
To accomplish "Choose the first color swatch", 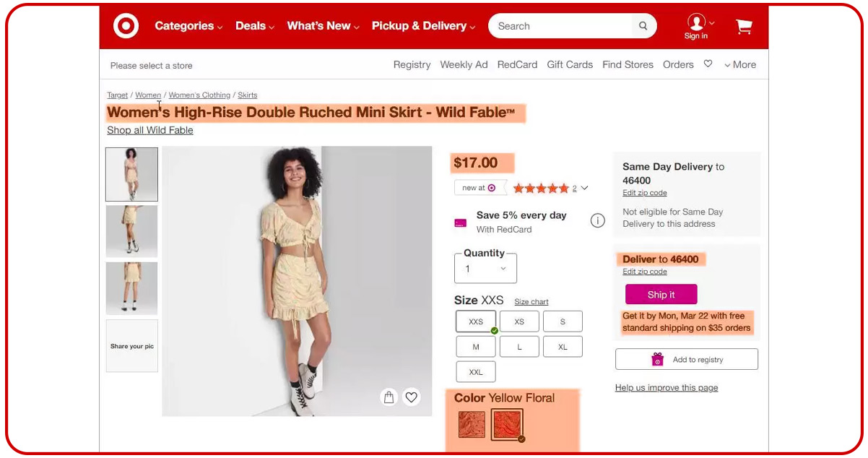I will pyautogui.click(x=472, y=424).
